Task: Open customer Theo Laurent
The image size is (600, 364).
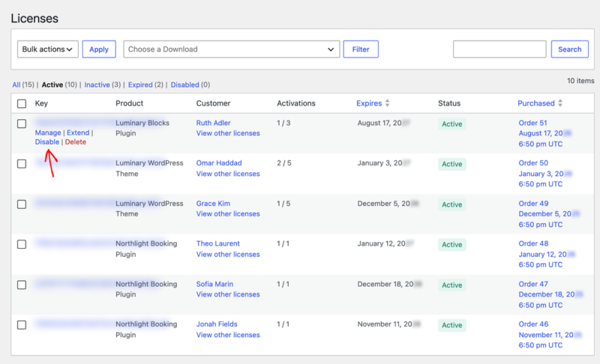Action: click(x=217, y=243)
